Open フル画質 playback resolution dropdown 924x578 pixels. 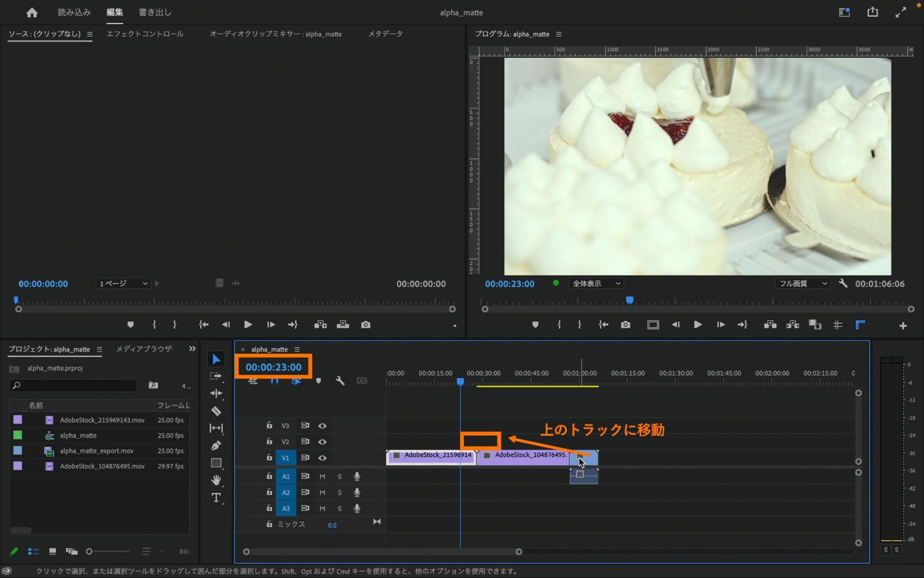[803, 283]
